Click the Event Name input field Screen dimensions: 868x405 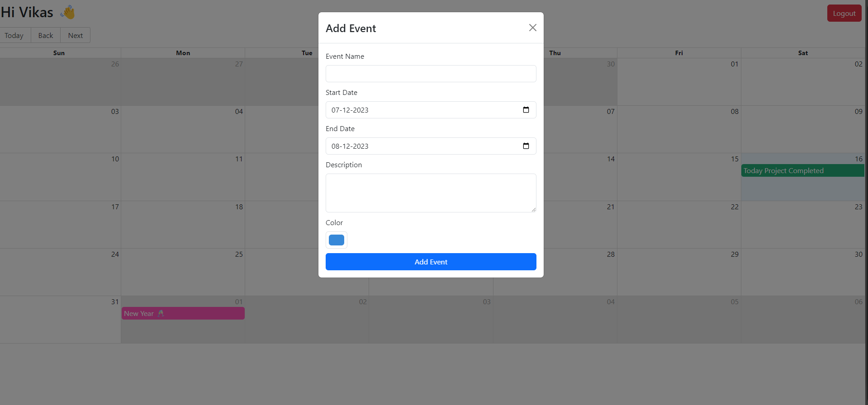click(x=431, y=74)
